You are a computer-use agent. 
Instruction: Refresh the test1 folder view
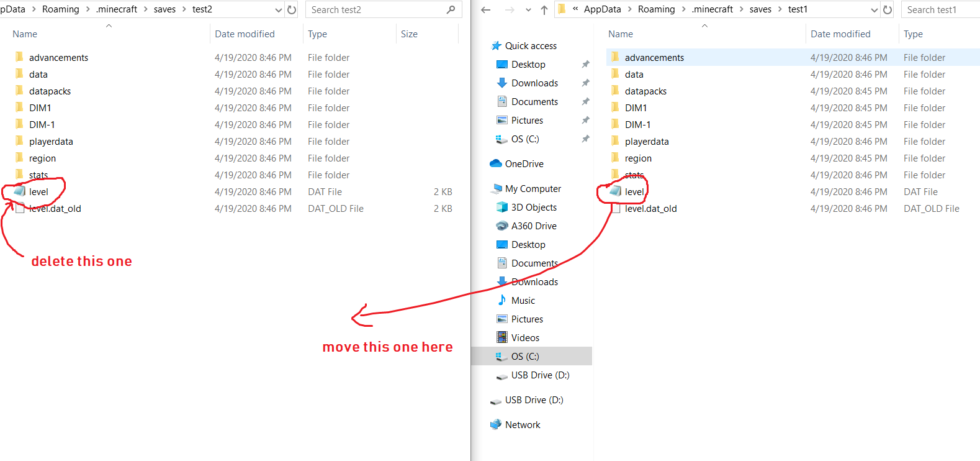[x=888, y=9]
